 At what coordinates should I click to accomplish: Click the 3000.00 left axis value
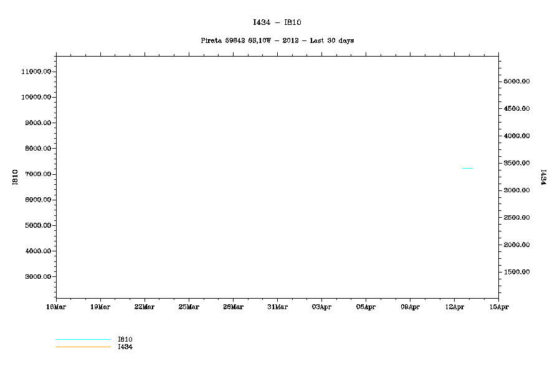pyautogui.click(x=37, y=277)
